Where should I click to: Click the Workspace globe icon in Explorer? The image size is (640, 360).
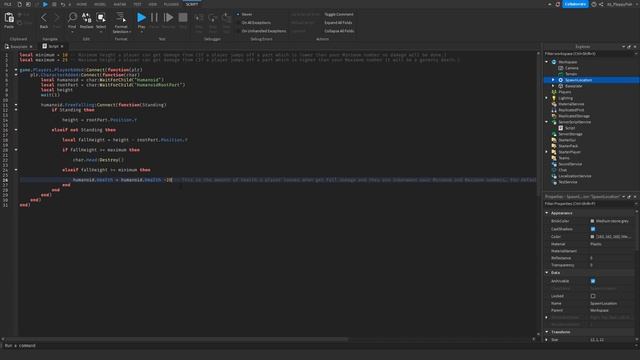554,62
